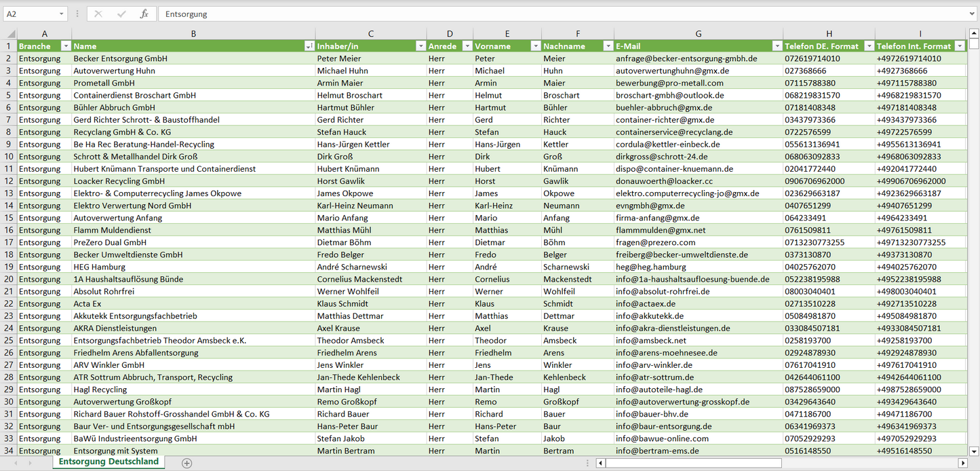Open the Anrede column filter dropdown

pyautogui.click(x=467, y=46)
